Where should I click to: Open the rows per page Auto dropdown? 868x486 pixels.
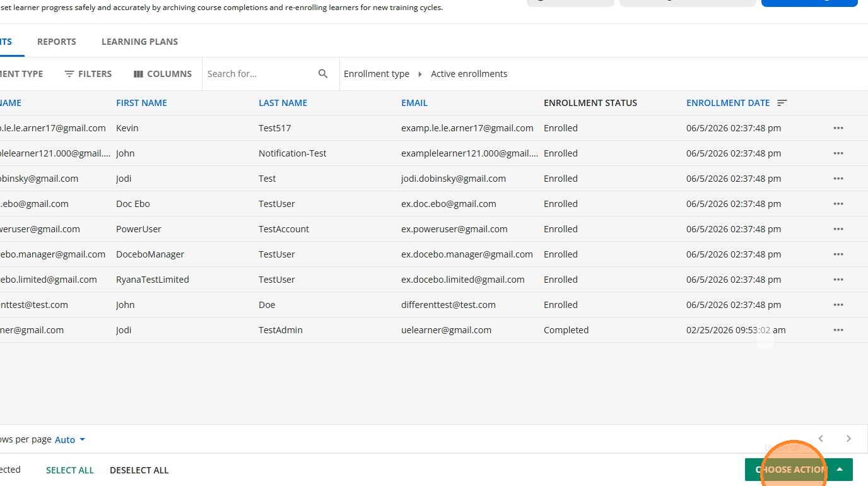click(x=70, y=440)
